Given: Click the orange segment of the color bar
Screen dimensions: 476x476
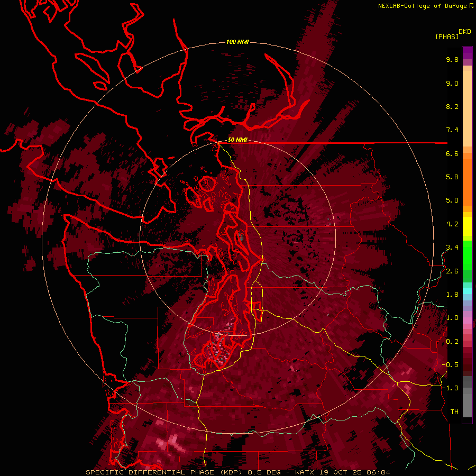Looking at the screenshot, I should pyautogui.click(x=467, y=182).
